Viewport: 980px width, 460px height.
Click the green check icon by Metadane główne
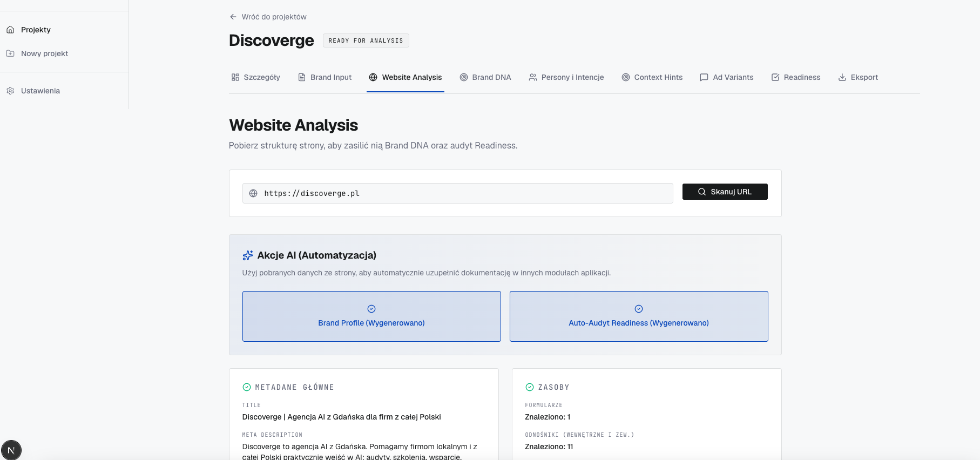click(247, 387)
